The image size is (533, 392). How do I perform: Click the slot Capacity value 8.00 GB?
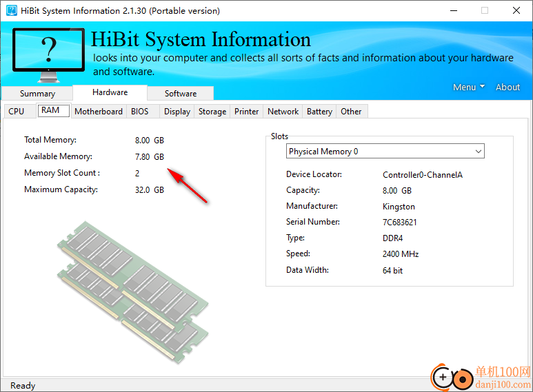click(397, 191)
